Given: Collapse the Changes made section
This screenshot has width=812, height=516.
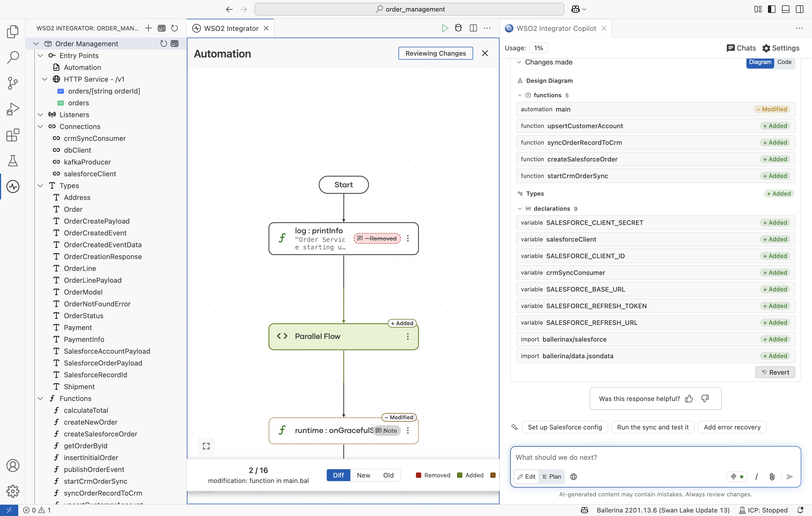Looking at the screenshot, I should pos(519,62).
